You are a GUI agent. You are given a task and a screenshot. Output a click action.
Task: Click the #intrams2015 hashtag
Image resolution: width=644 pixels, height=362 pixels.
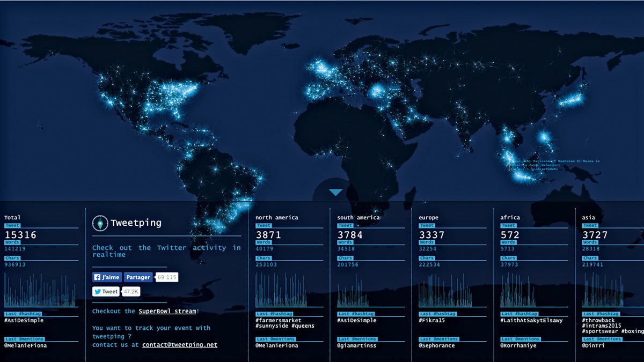coord(602,326)
